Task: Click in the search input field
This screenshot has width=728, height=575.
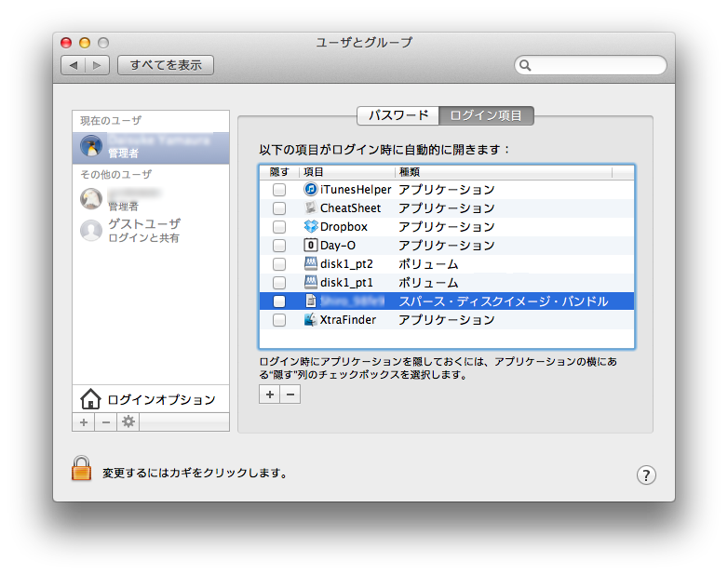Action: pyautogui.click(x=590, y=65)
